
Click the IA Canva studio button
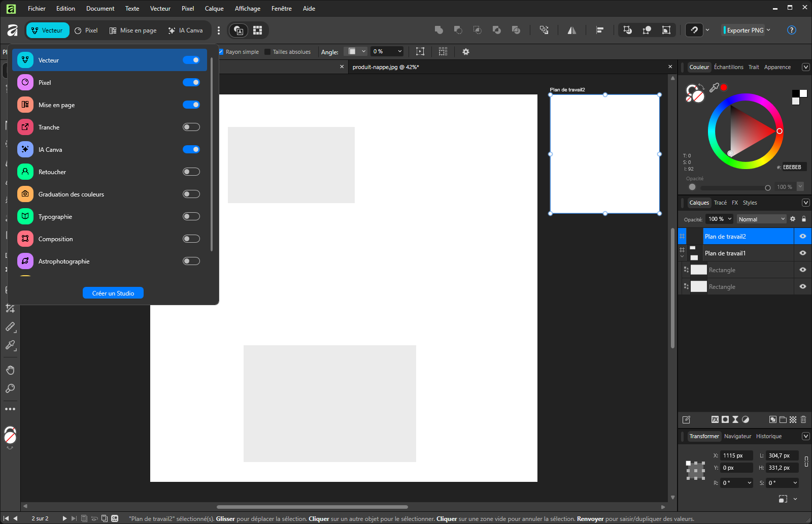[x=186, y=30]
